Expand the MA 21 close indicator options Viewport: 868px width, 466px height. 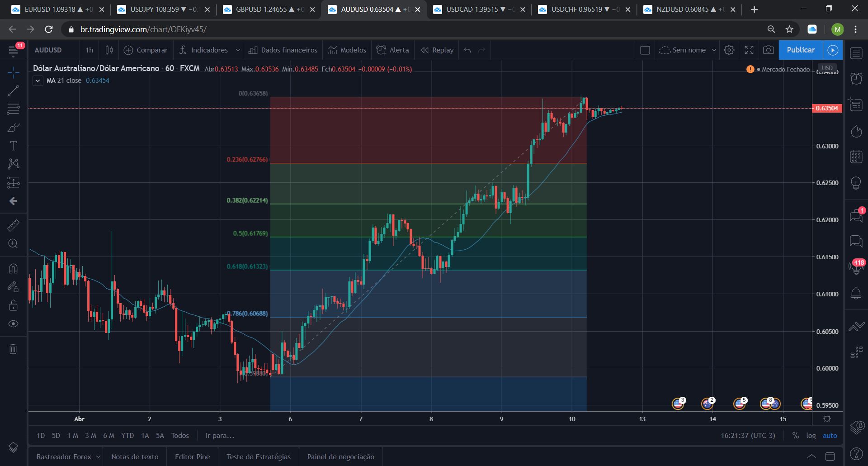pyautogui.click(x=38, y=81)
